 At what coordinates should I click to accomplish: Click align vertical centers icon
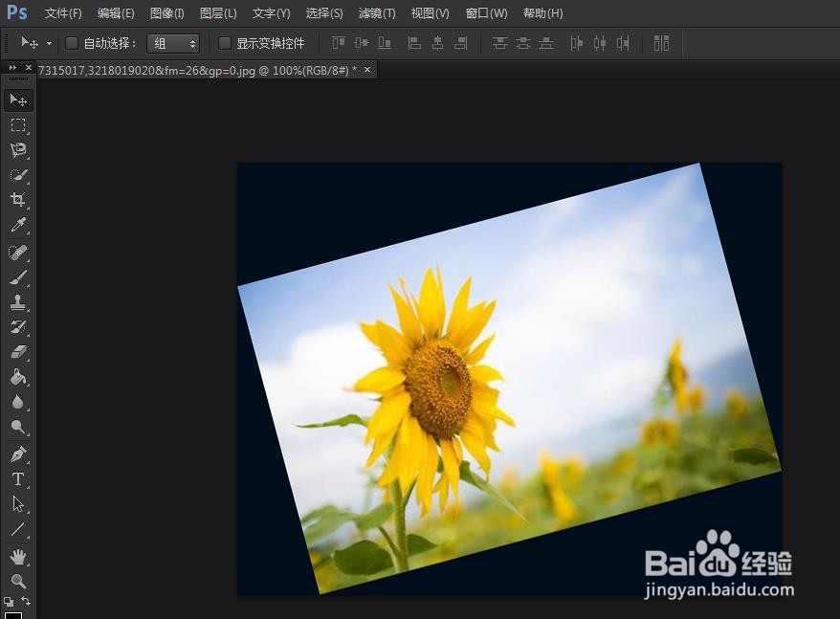point(361,43)
